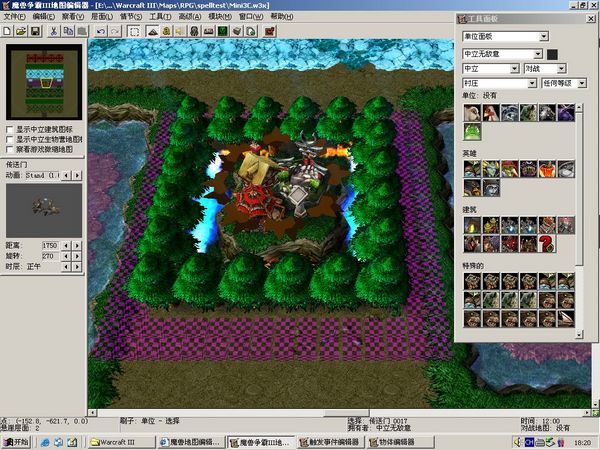Click the Open Map folder icon
This screenshot has height=450, width=600.
coord(21,32)
